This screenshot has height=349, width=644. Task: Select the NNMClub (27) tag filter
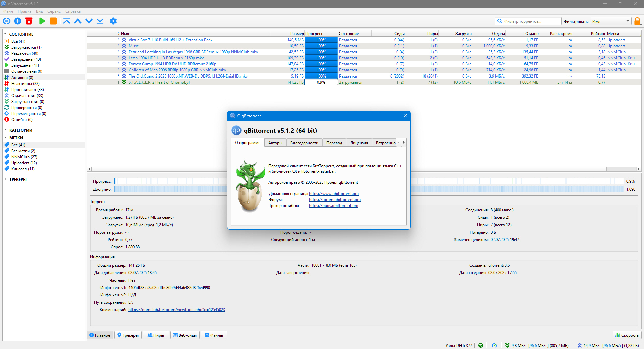(24, 157)
